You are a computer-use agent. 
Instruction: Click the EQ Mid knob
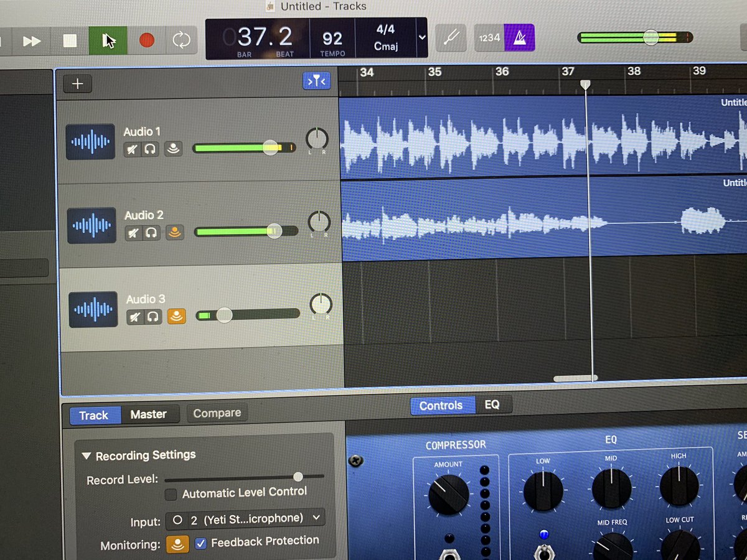pos(611,488)
